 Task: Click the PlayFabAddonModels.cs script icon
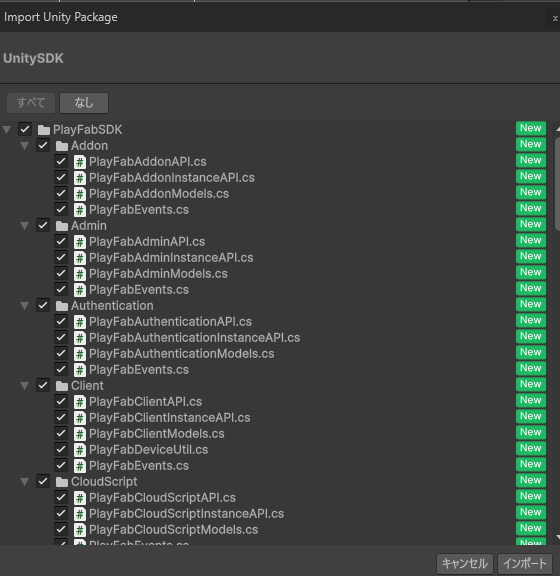pos(80,194)
